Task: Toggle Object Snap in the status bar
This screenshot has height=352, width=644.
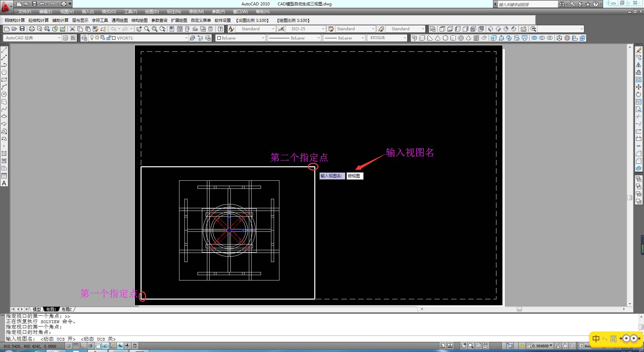Action: point(98,346)
